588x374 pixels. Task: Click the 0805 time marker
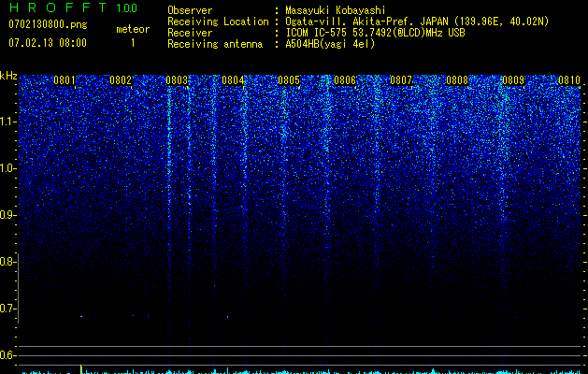click(x=289, y=80)
